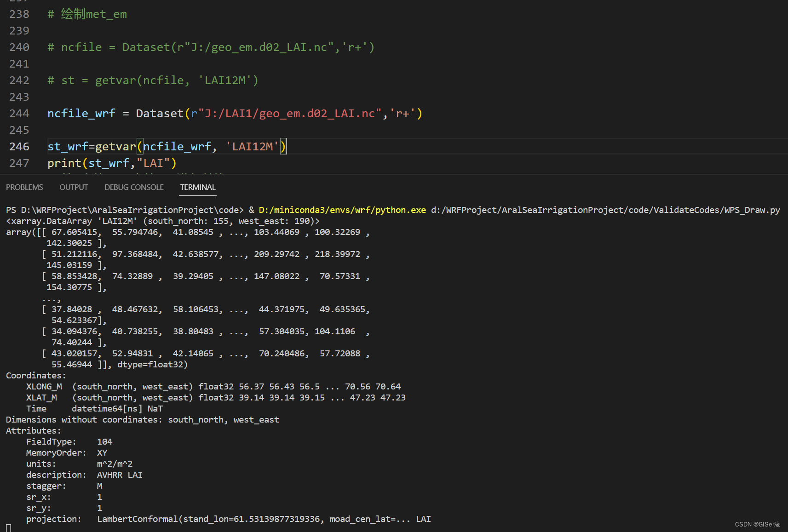Image resolution: width=788 pixels, height=532 pixels.
Task: Click the stagger: M attribute
Action: pyautogui.click(x=64, y=486)
